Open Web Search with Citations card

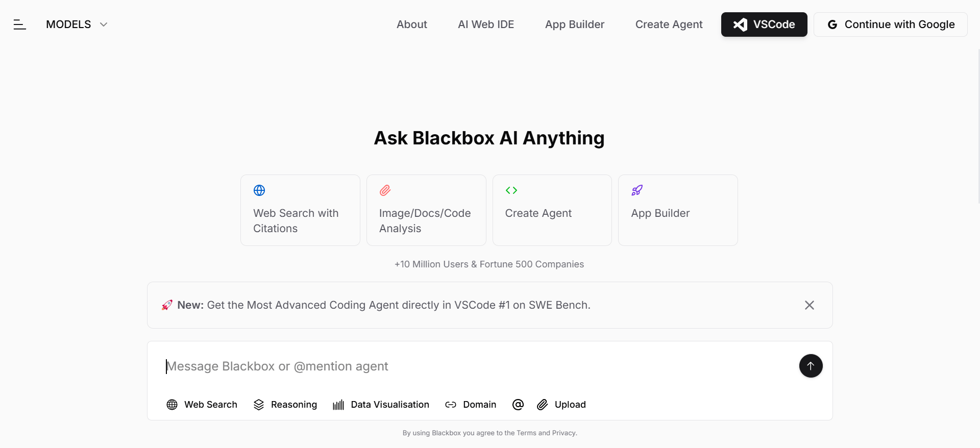[x=300, y=210]
